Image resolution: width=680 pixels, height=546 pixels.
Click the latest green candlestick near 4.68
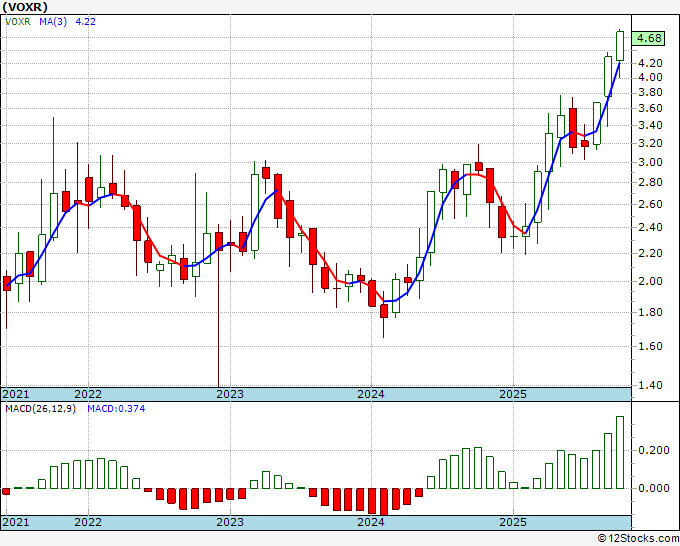(620, 45)
